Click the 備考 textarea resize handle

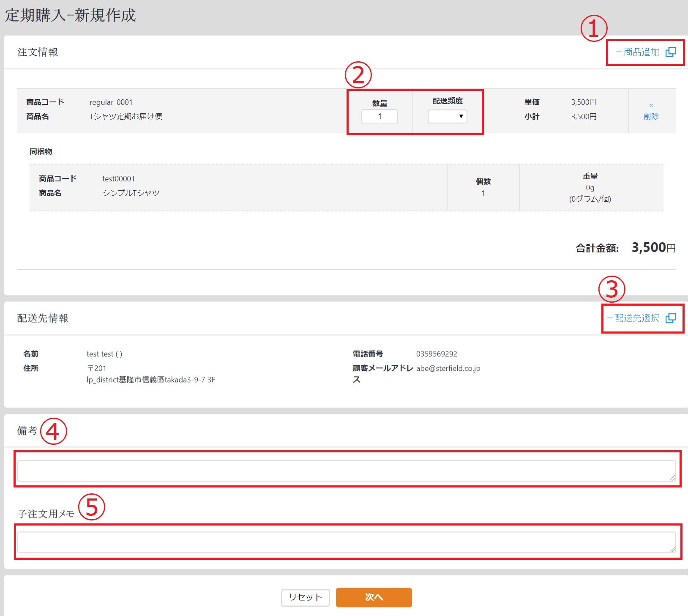point(672,477)
